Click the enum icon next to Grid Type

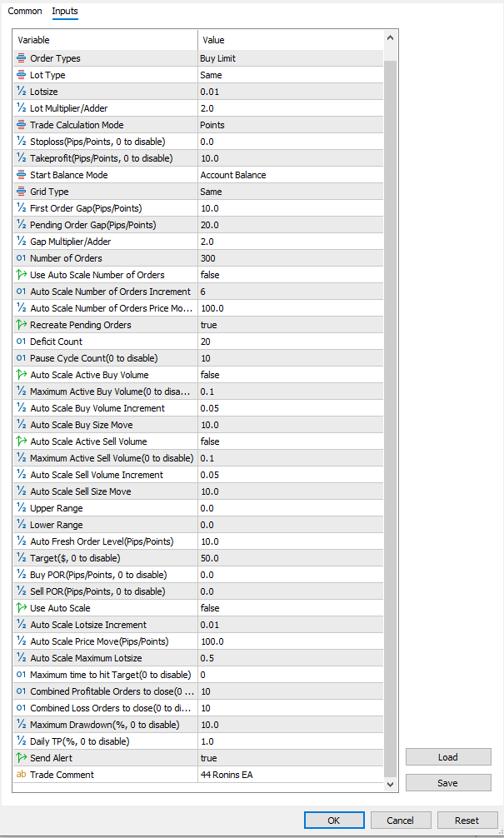22,192
